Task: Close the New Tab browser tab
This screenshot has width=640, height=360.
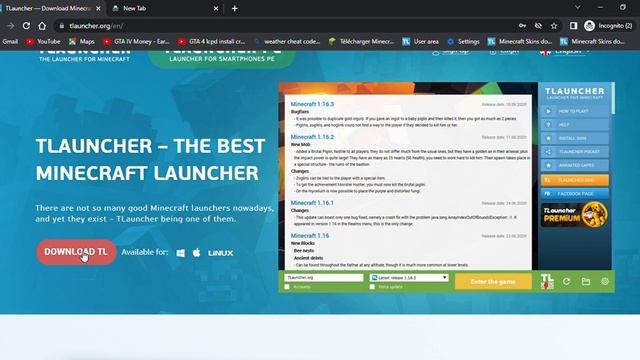Action: point(216,8)
